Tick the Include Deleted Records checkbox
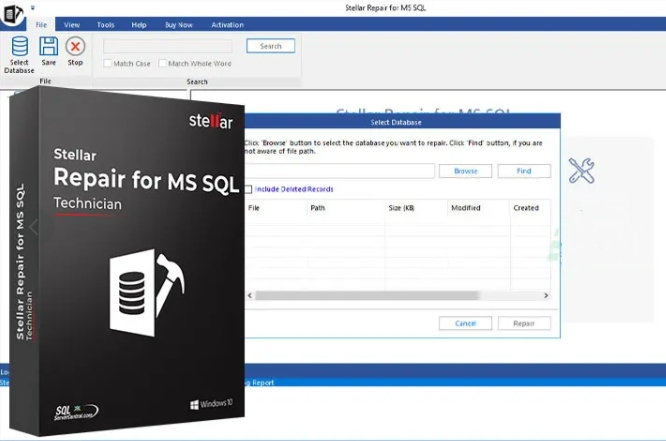This screenshot has width=666, height=441. click(248, 189)
